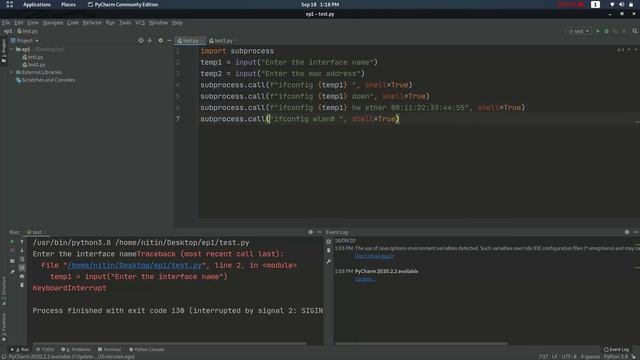The height and width of the screenshot is (360, 640).
Task: Select test1.py in the Project tree
Action: pos(34,64)
